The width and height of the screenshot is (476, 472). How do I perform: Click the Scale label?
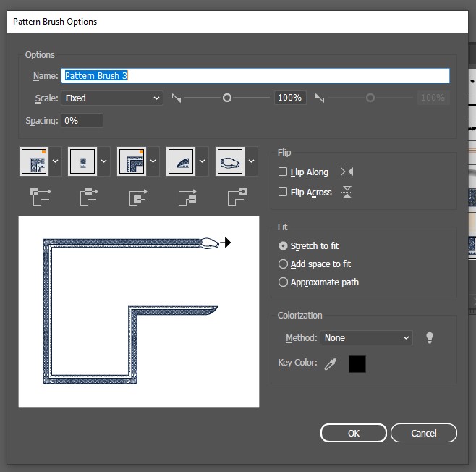coord(47,98)
